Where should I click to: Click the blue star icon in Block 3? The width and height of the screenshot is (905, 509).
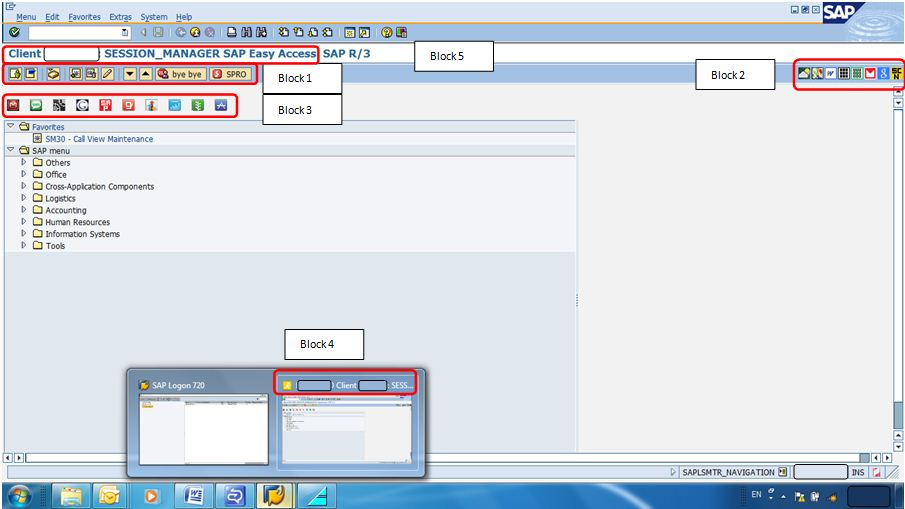pos(221,105)
